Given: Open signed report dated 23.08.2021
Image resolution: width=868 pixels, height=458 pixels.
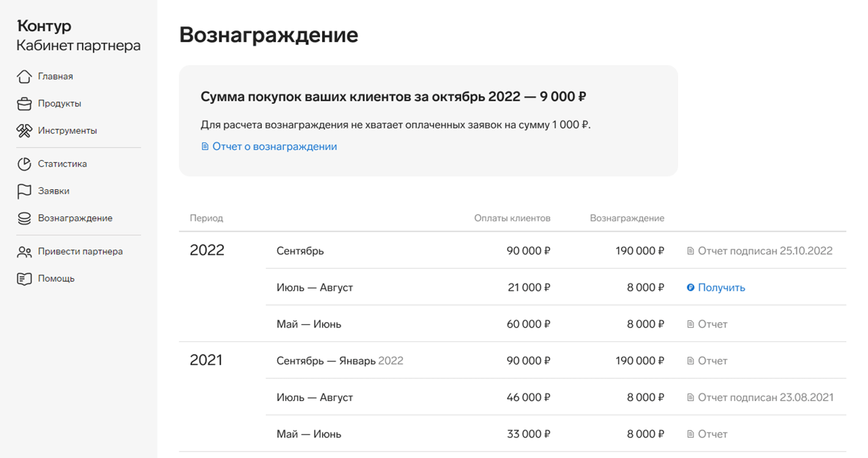Looking at the screenshot, I should point(765,398).
